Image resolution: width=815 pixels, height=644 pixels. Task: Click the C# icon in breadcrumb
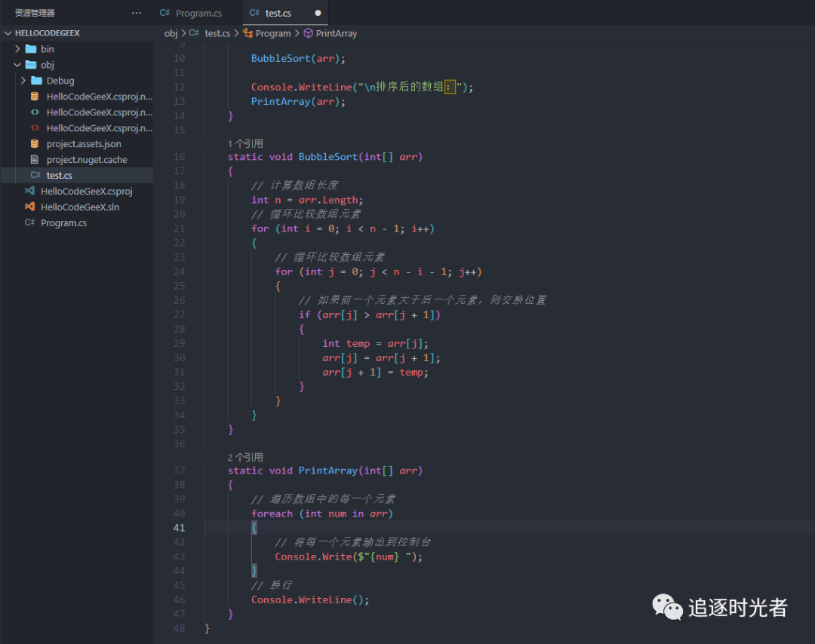[x=194, y=32]
